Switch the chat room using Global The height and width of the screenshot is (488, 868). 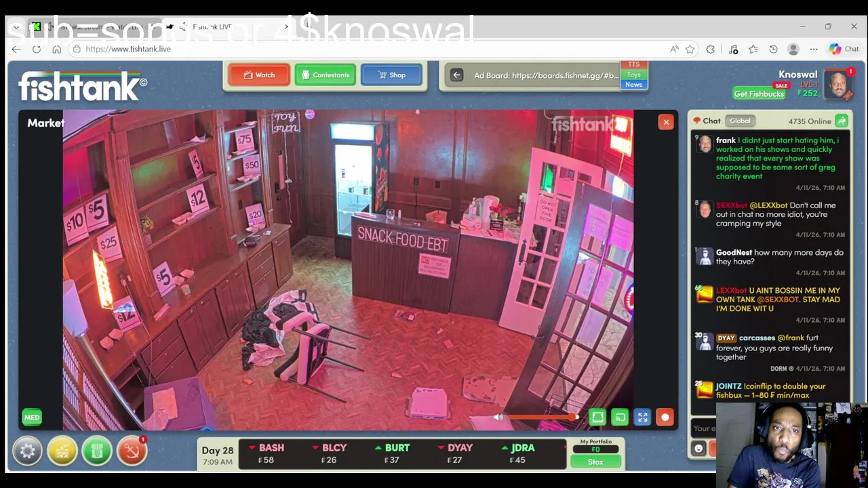point(740,121)
